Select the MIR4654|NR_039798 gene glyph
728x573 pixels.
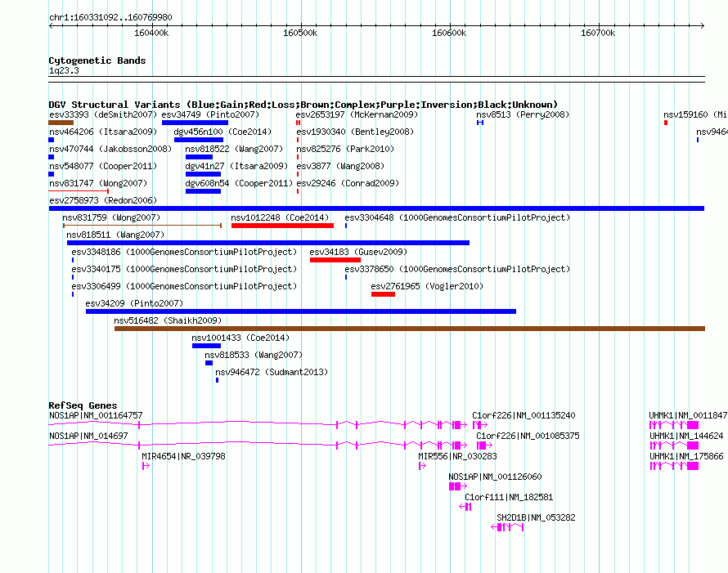(x=146, y=466)
